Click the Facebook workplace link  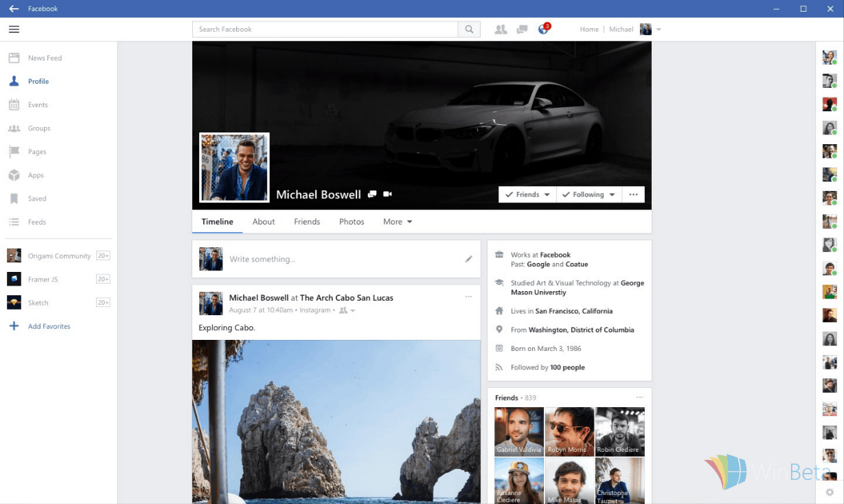click(556, 255)
